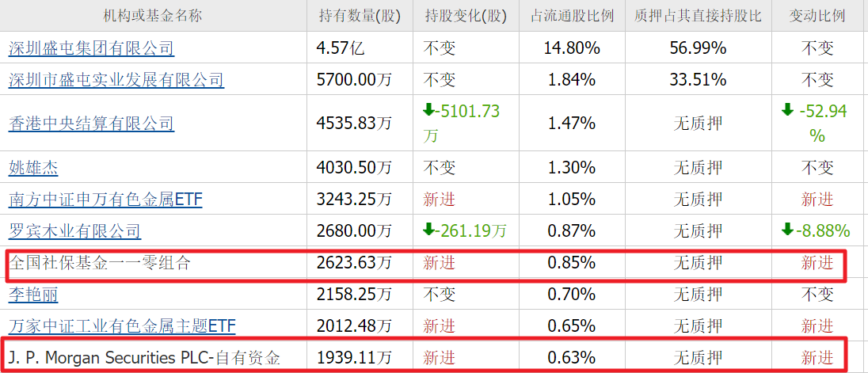Click the -261.19万 change value
The height and width of the screenshot is (373, 868).
(464, 230)
